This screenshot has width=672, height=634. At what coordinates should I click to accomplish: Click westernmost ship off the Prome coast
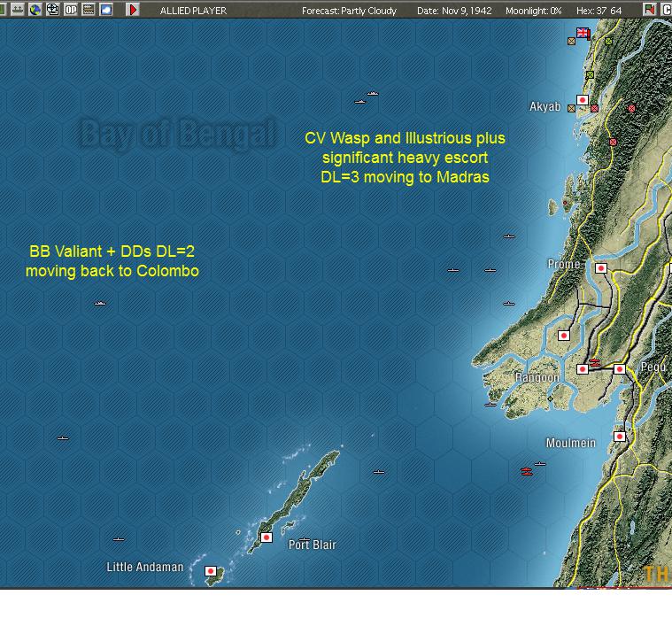pyautogui.click(x=453, y=270)
